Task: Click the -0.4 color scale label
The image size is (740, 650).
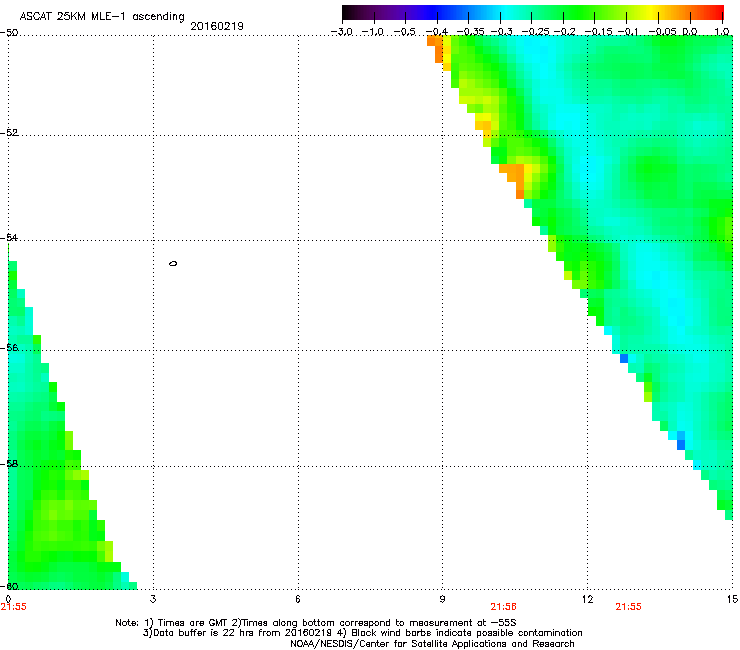Action: [437, 32]
